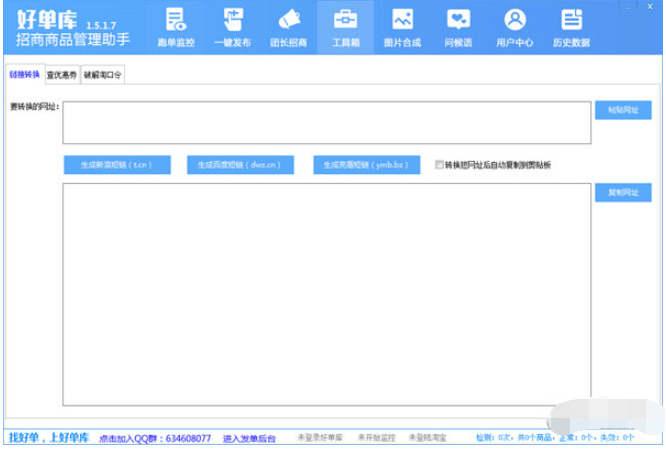Click the join QQ group 634608077 link
The height and width of the screenshot is (450, 666).
click(155, 438)
